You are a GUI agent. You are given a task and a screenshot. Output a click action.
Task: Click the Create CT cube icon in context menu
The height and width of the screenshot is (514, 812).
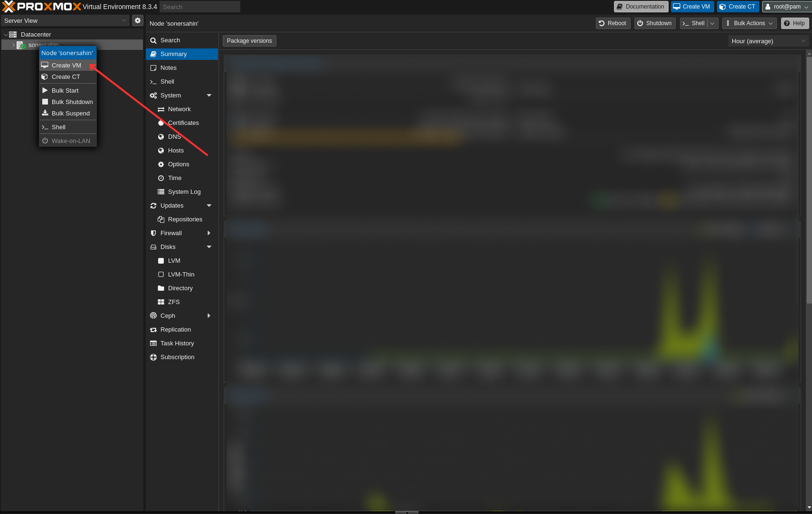[45, 76]
